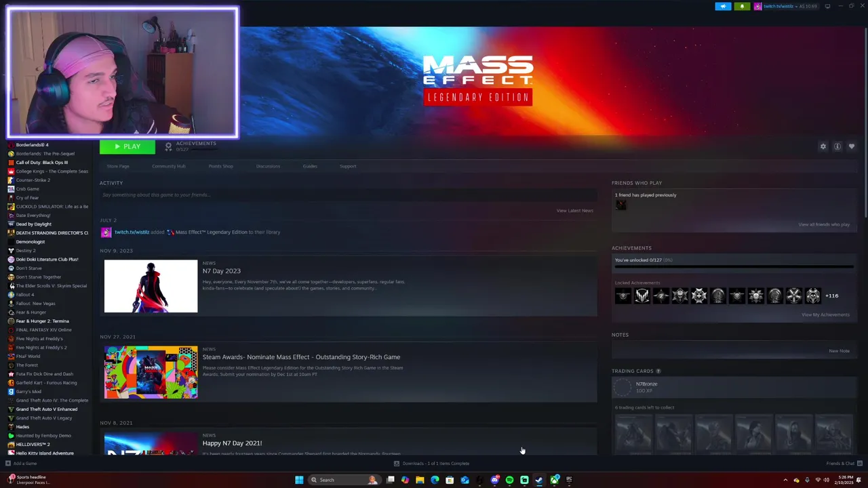Open Discord from taskbar
This screenshot has width=868, height=488.
point(494,480)
